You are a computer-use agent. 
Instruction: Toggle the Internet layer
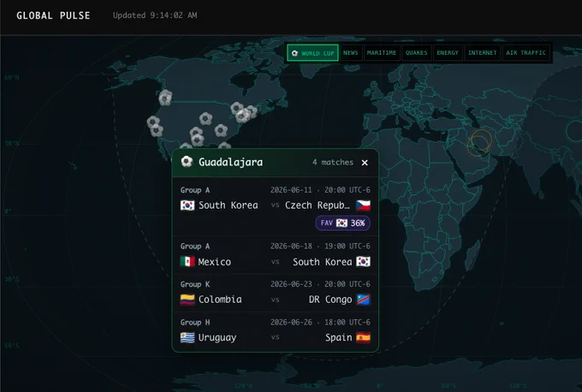click(x=482, y=53)
